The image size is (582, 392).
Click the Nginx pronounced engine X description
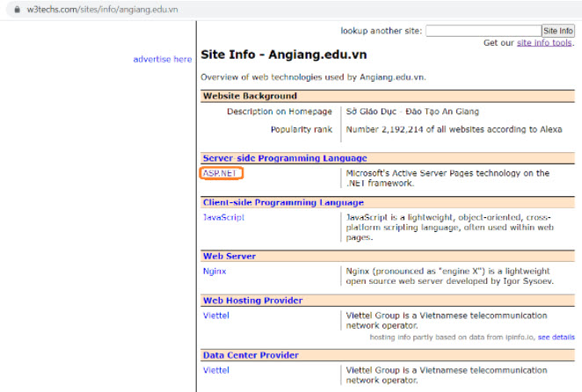click(x=450, y=276)
